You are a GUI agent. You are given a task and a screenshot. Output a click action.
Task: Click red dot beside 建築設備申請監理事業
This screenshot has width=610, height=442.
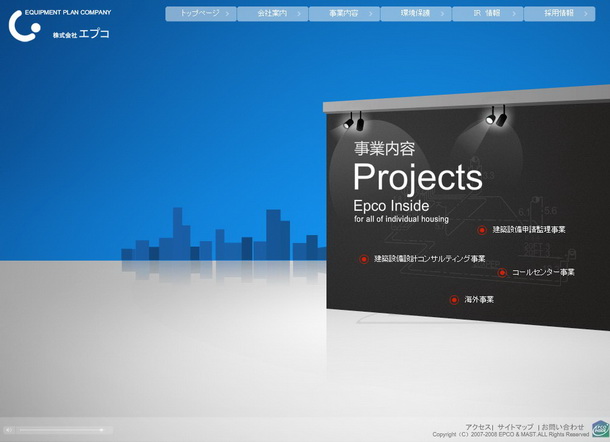coord(481,230)
